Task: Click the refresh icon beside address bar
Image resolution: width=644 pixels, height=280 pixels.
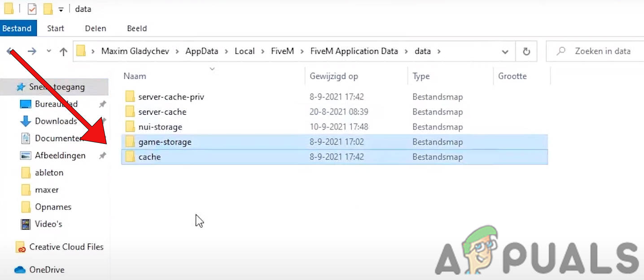Action: (x=526, y=51)
